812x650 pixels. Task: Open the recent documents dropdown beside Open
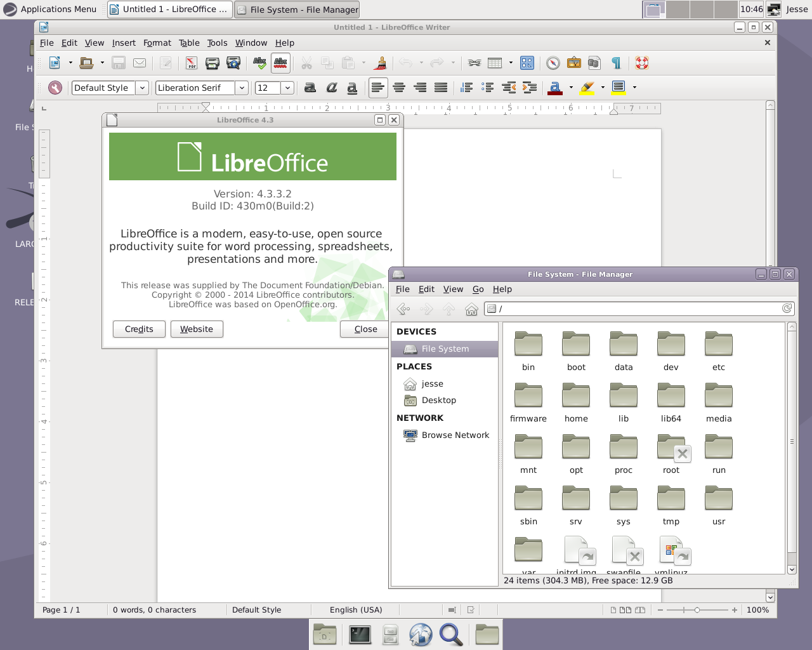[x=102, y=63]
